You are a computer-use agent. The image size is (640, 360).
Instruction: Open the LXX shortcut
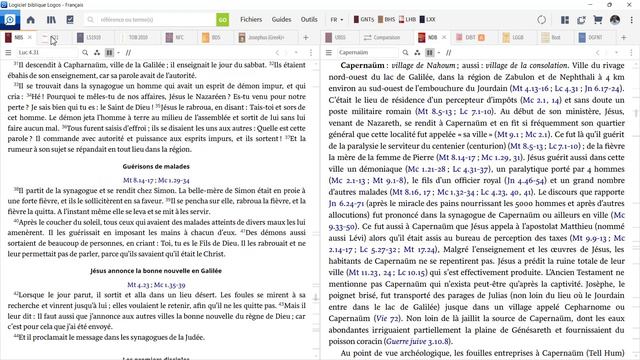tap(428, 19)
